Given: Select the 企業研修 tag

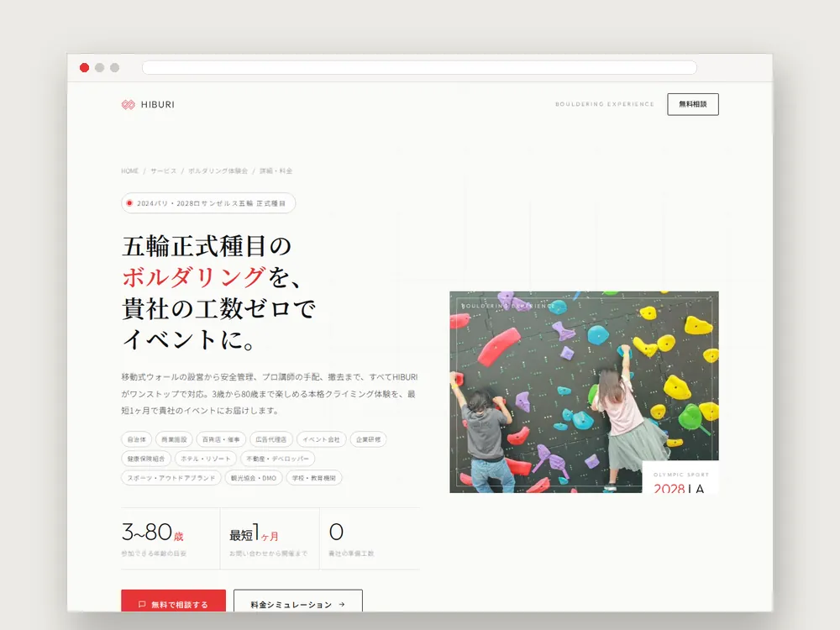Looking at the screenshot, I should (x=368, y=439).
